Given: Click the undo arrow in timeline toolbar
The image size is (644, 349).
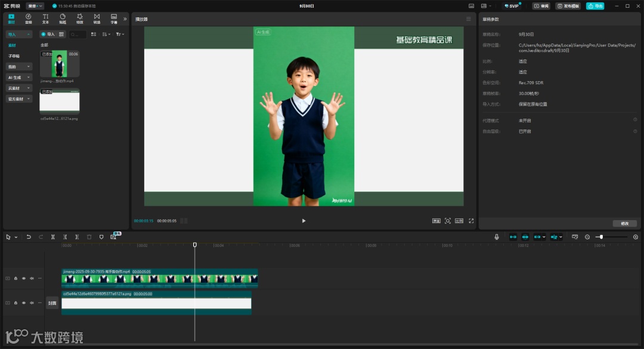Looking at the screenshot, I should coord(29,237).
